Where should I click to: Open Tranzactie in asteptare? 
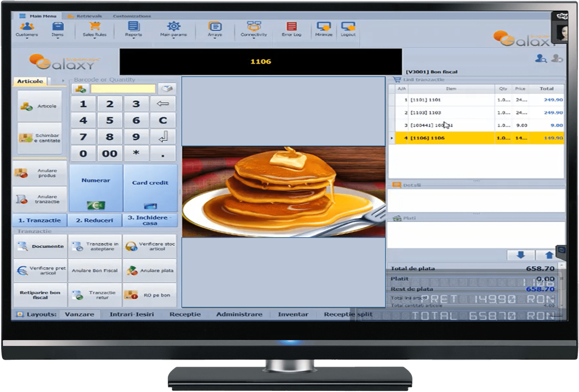[x=95, y=246]
